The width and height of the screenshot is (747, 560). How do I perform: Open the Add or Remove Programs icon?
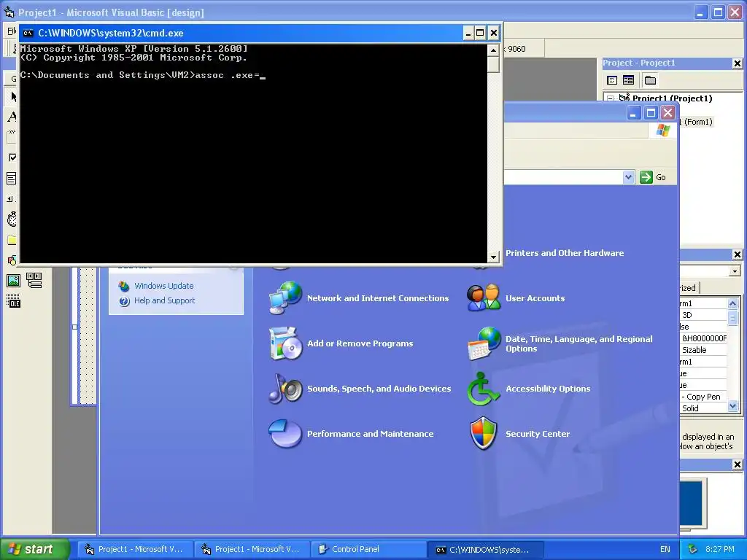[x=285, y=343]
